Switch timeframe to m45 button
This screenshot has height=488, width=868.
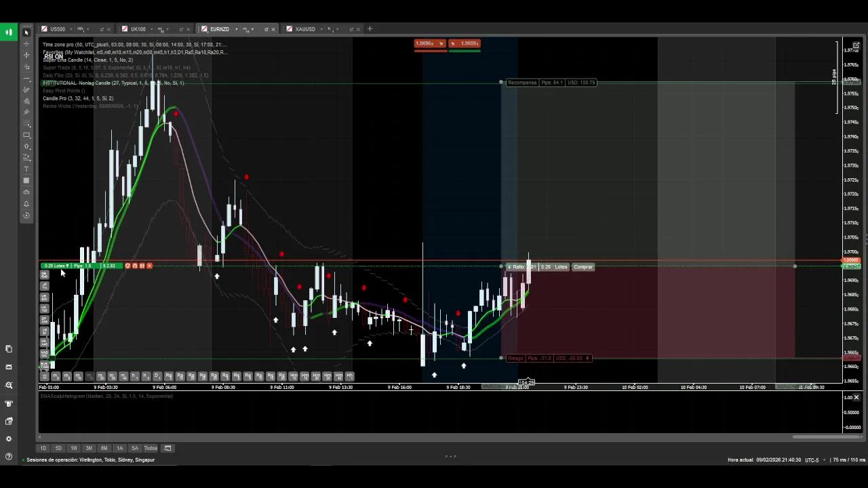tap(123, 376)
